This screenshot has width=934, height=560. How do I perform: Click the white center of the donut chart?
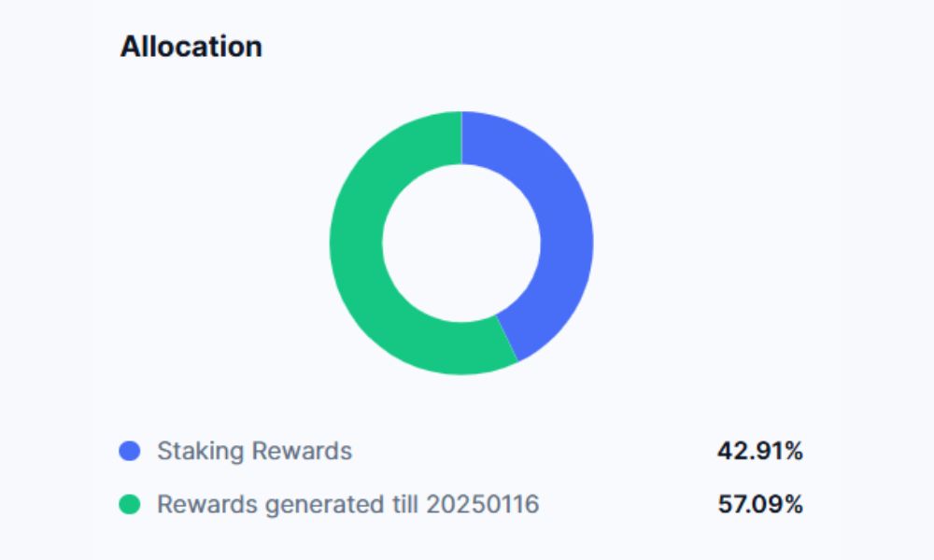(461, 243)
